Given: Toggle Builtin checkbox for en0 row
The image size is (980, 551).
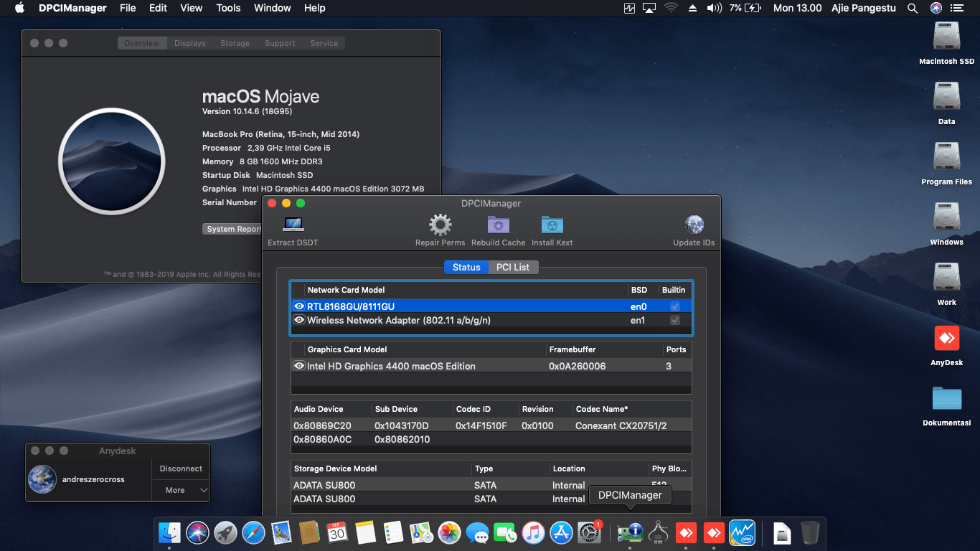Looking at the screenshot, I should (674, 306).
